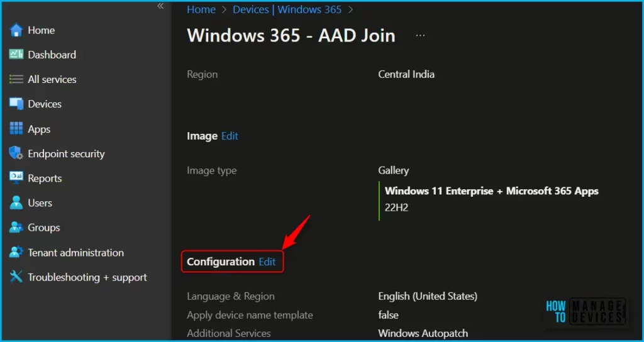644x342 pixels.
Task: Navigate to Apps menu entry
Action: 39,130
